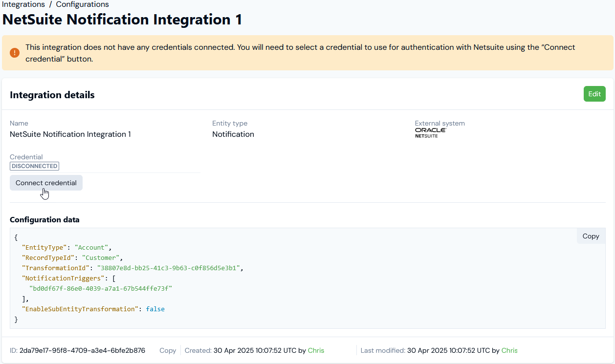This screenshot has width=615, height=364.
Task: Open Chris profile link after Last modified
Action: pos(509,350)
